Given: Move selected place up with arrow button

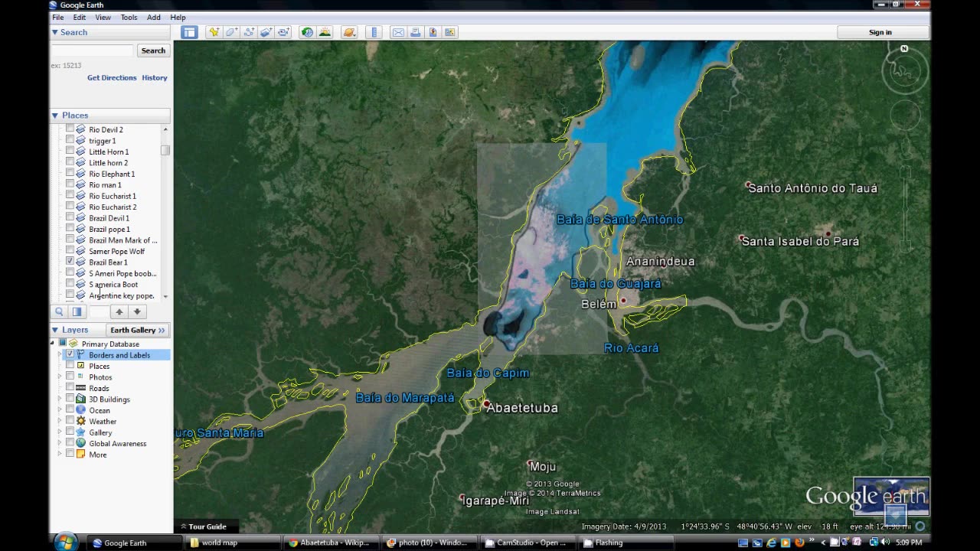Looking at the screenshot, I should pyautogui.click(x=119, y=311).
